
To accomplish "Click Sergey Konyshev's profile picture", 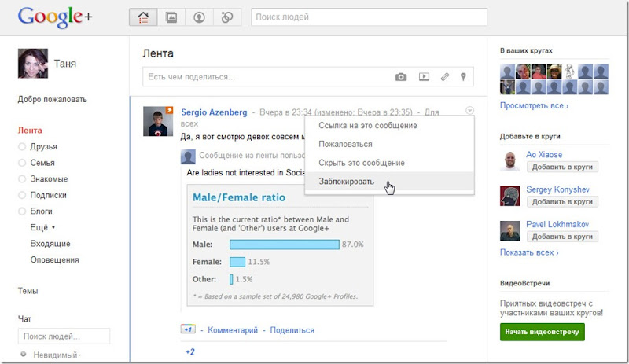I will (509, 196).
